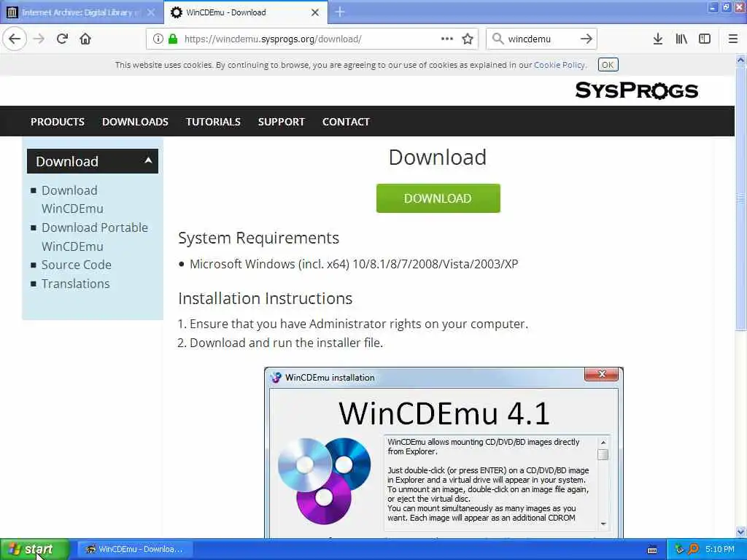This screenshot has width=747, height=560.
Task: Click the wincdemu search box
Action: 541,39
